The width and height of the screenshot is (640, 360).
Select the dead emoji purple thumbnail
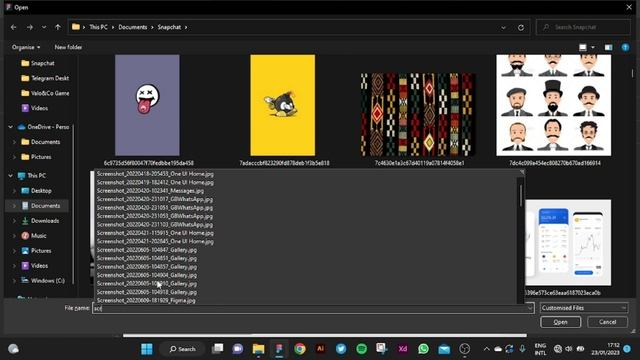pyautogui.click(x=147, y=105)
